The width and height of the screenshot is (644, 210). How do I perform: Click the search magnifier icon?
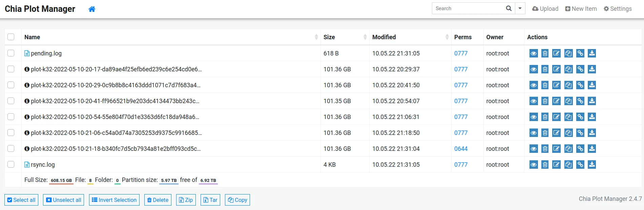[x=508, y=8]
